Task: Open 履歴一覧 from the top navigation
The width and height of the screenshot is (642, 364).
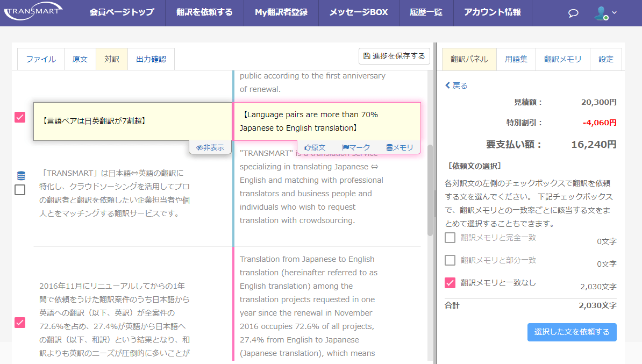Action: pyautogui.click(x=426, y=13)
